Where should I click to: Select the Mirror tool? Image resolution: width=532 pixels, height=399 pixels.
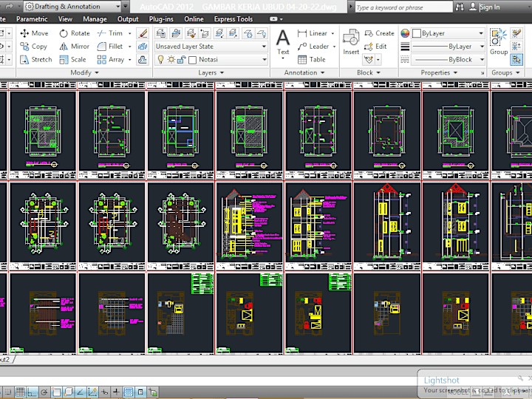[x=75, y=47]
